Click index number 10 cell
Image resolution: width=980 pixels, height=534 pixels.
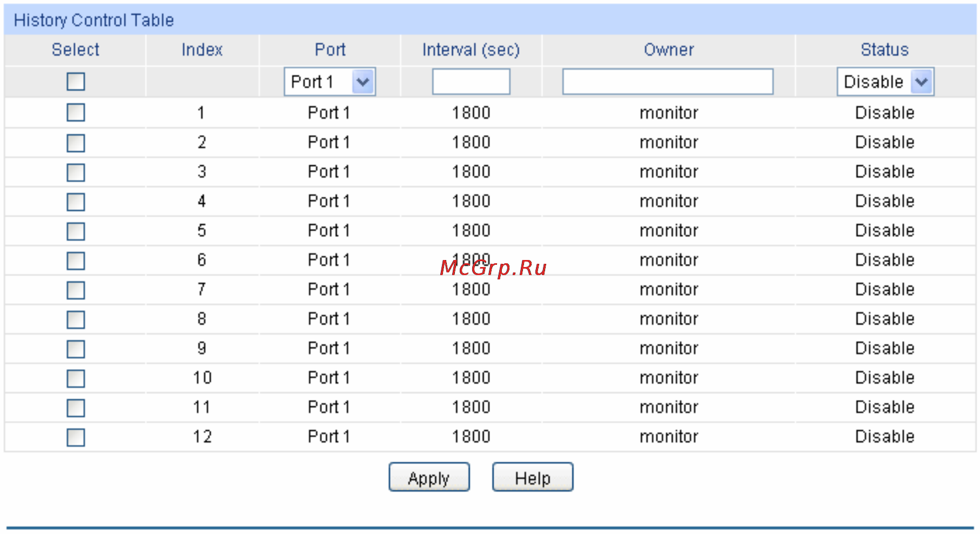(203, 377)
